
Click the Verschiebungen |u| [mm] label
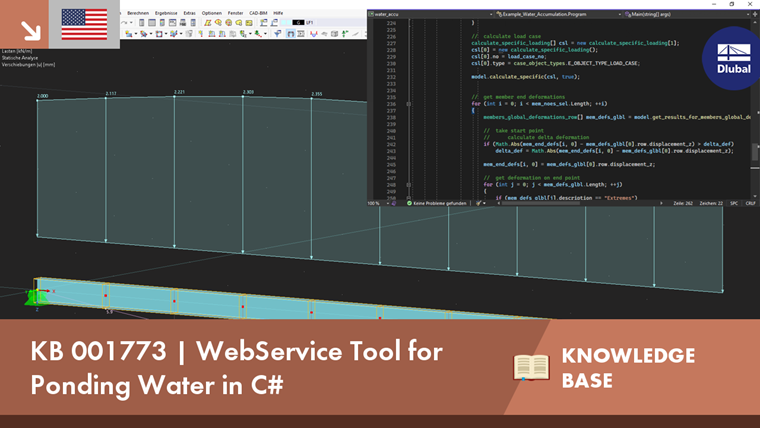28,64
